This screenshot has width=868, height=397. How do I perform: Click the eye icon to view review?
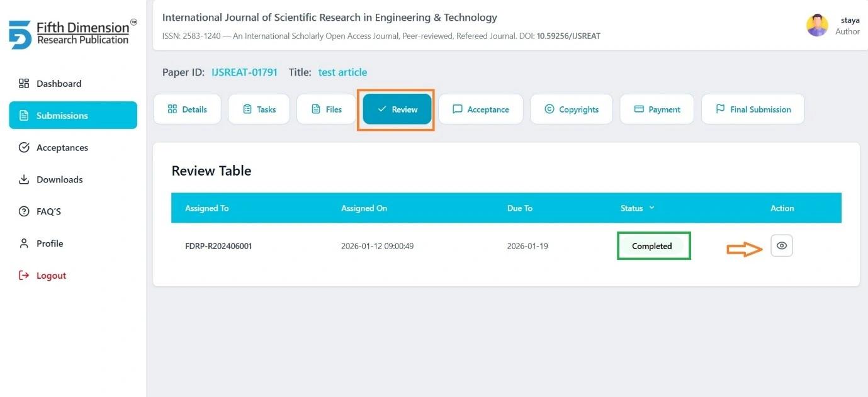(x=782, y=246)
